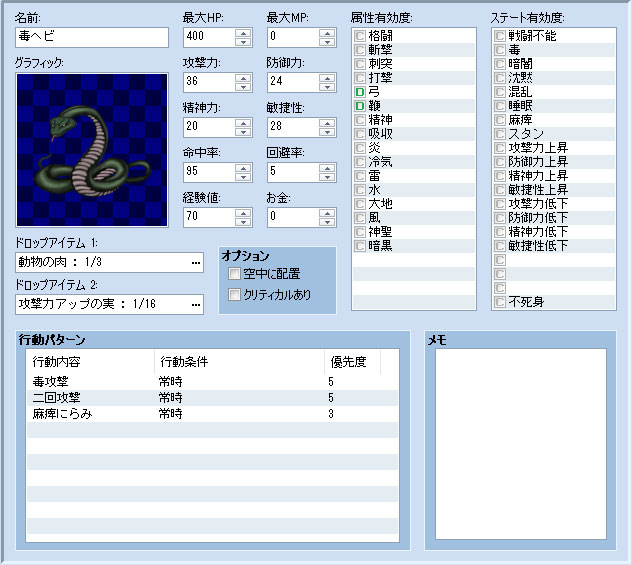Increase the 防御力 value with up arrow
Screen dimensions: 632x565
(327, 76)
